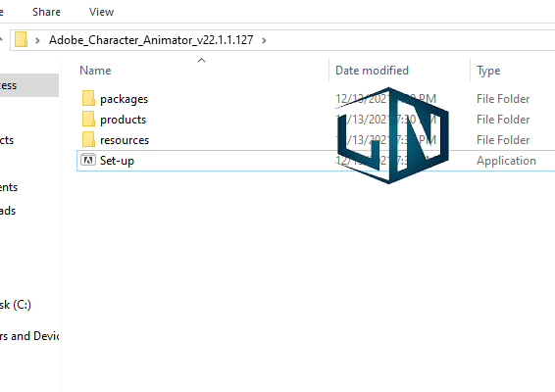Click the Adobe Set-up application icon
The height and width of the screenshot is (392, 555).
pyautogui.click(x=88, y=160)
